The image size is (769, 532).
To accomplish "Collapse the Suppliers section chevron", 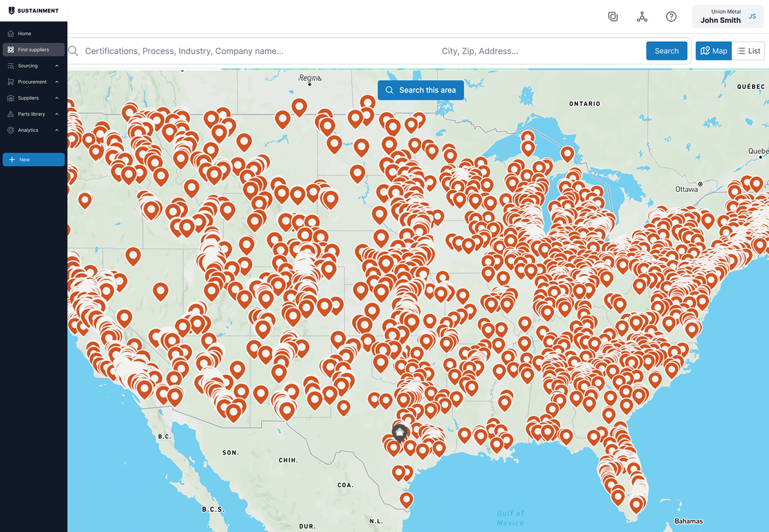I will [56, 98].
